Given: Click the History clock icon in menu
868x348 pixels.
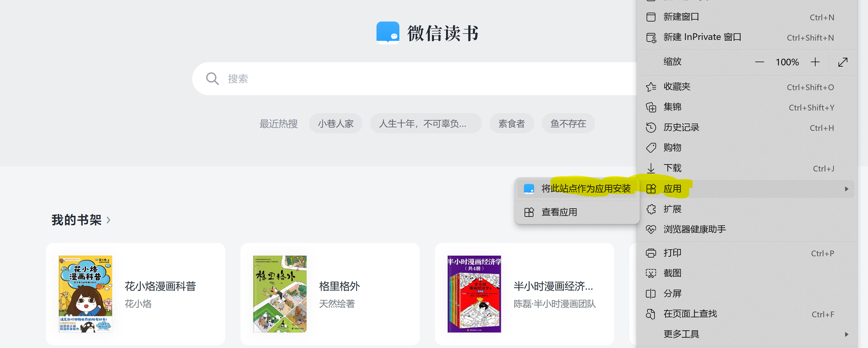Looking at the screenshot, I should [x=651, y=128].
